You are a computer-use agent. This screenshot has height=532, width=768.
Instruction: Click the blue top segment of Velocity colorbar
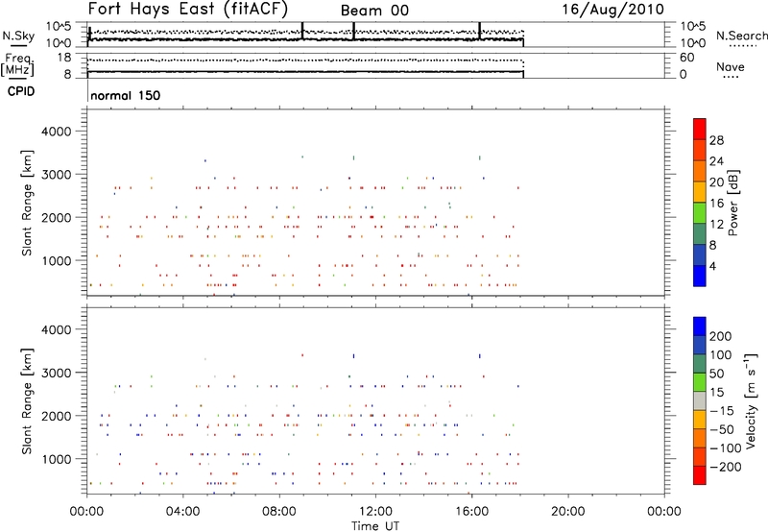700,326
